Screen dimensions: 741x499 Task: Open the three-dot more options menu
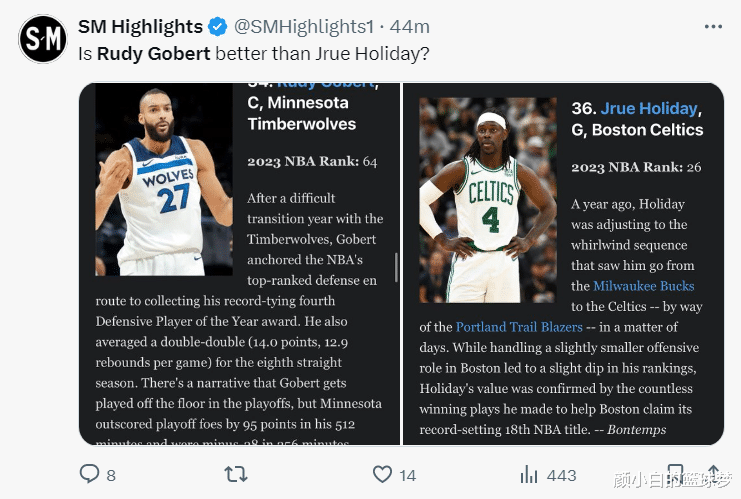(712, 26)
